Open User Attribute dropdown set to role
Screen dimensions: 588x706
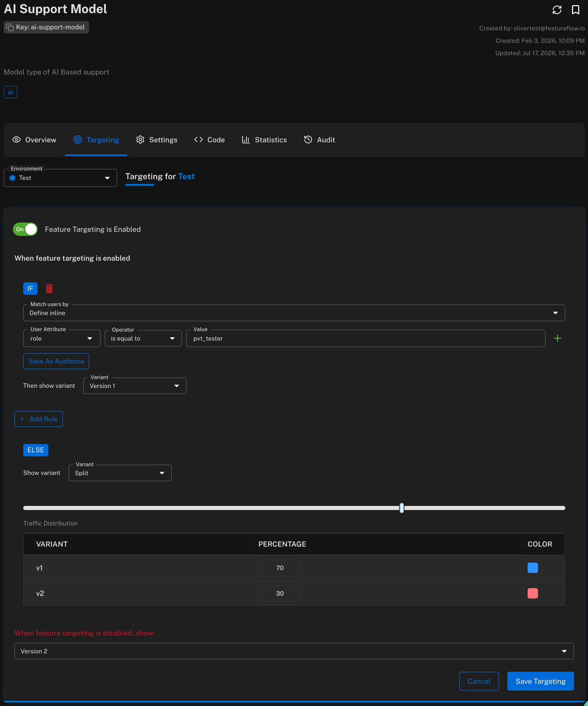pyautogui.click(x=62, y=338)
